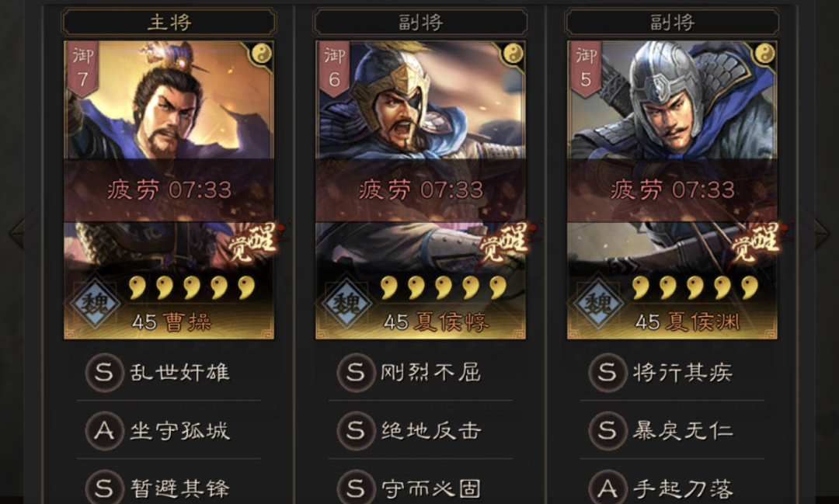The height and width of the screenshot is (504, 839).
Task: Click the yin-yang icon on 曹操's card
Action: click(262, 54)
